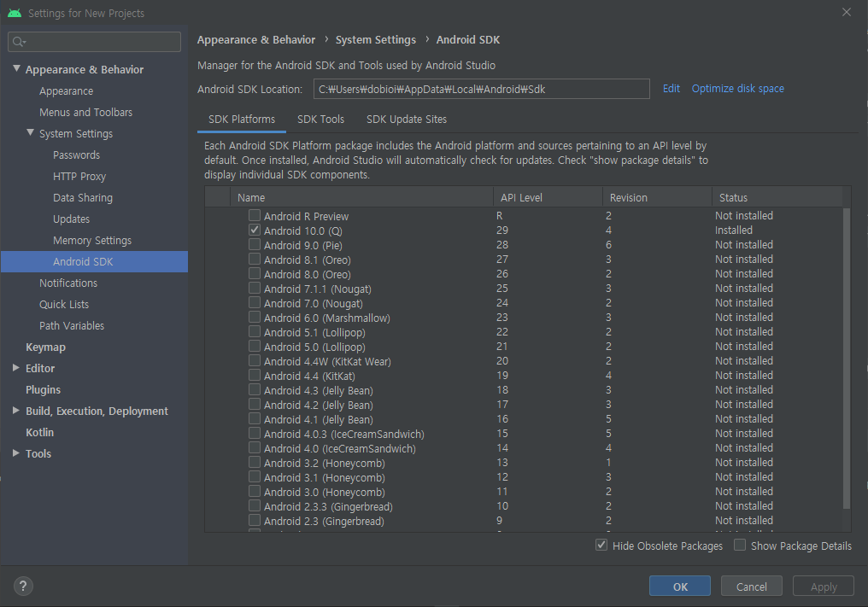
Task: Select Appearance in the settings tree
Action: coord(67,91)
